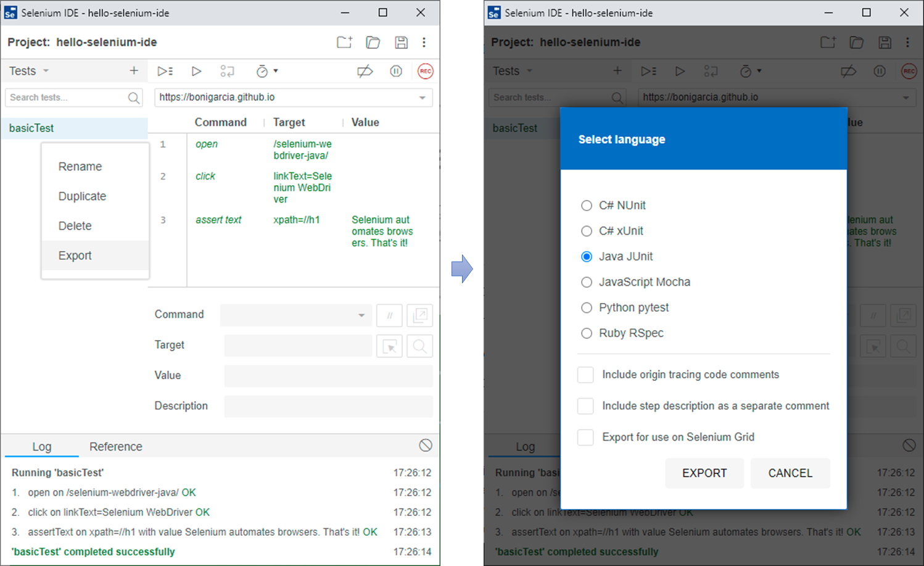Select the C# NUnit radio option
The width and height of the screenshot is (924, 566).
[x=587, y=206]
